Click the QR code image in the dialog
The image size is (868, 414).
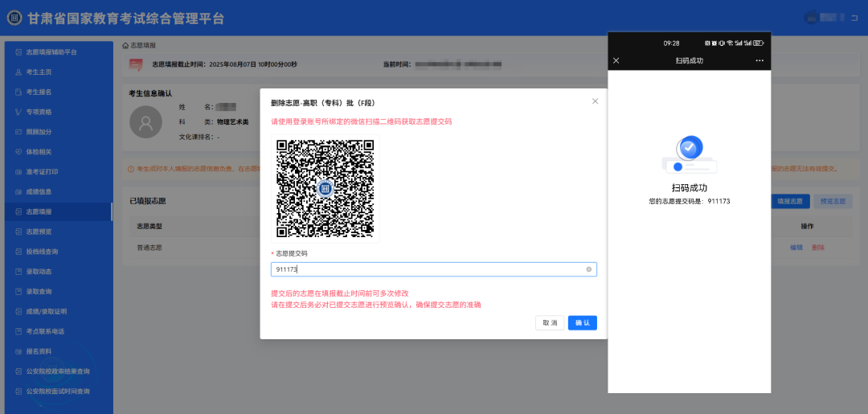point(325,188)
